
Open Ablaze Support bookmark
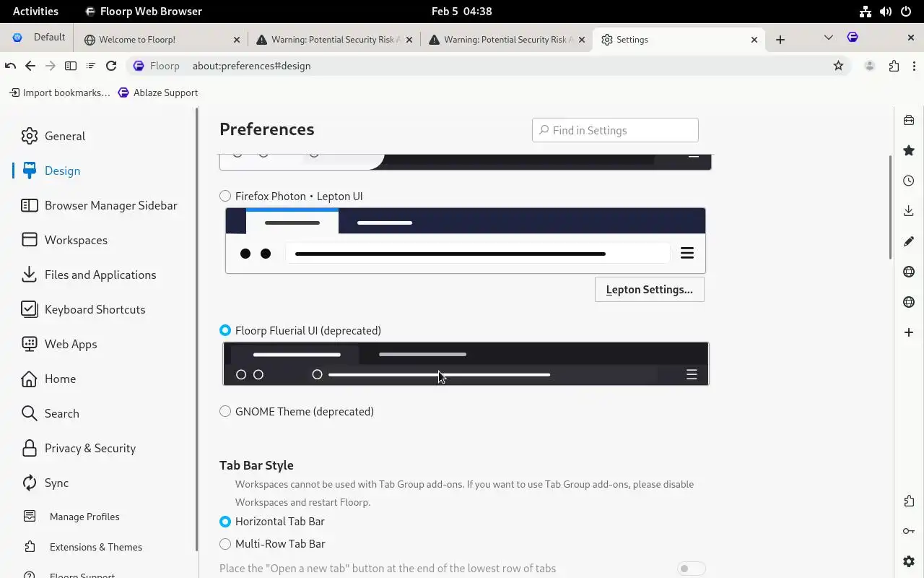coord(157,92)
